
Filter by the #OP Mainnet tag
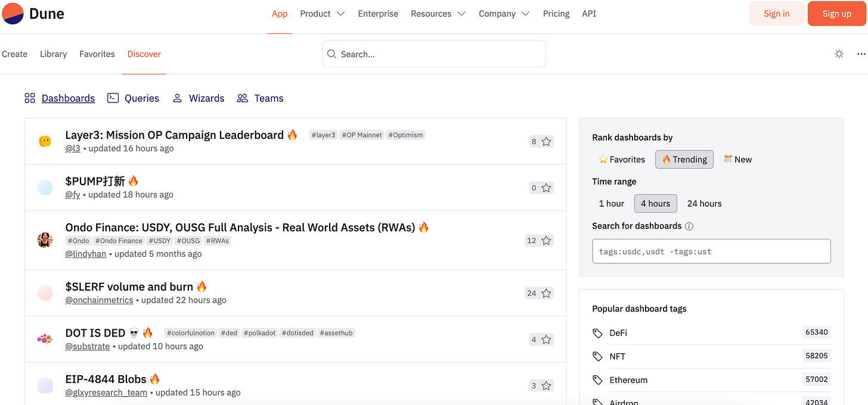(362, 135)
